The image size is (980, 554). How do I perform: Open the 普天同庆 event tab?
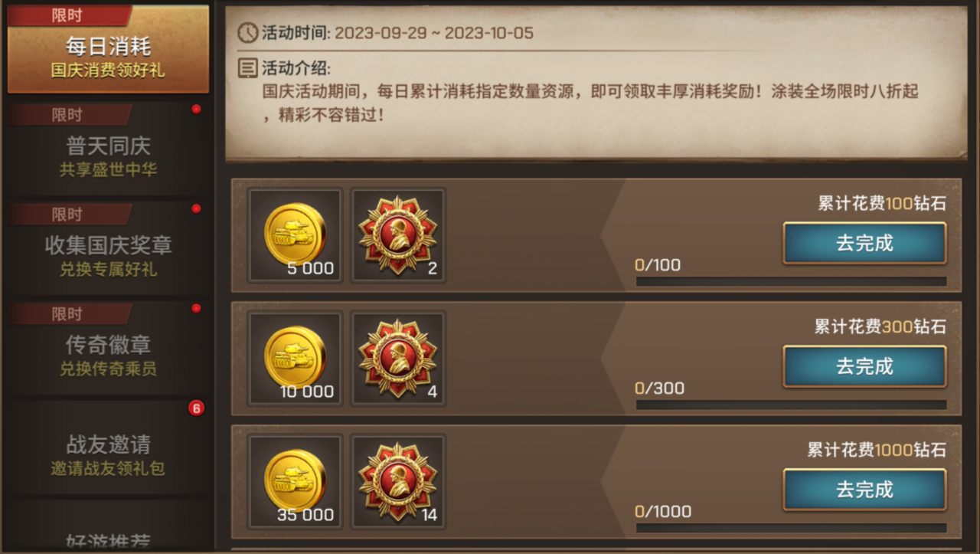pyautogui.click(x=108, y=149)
